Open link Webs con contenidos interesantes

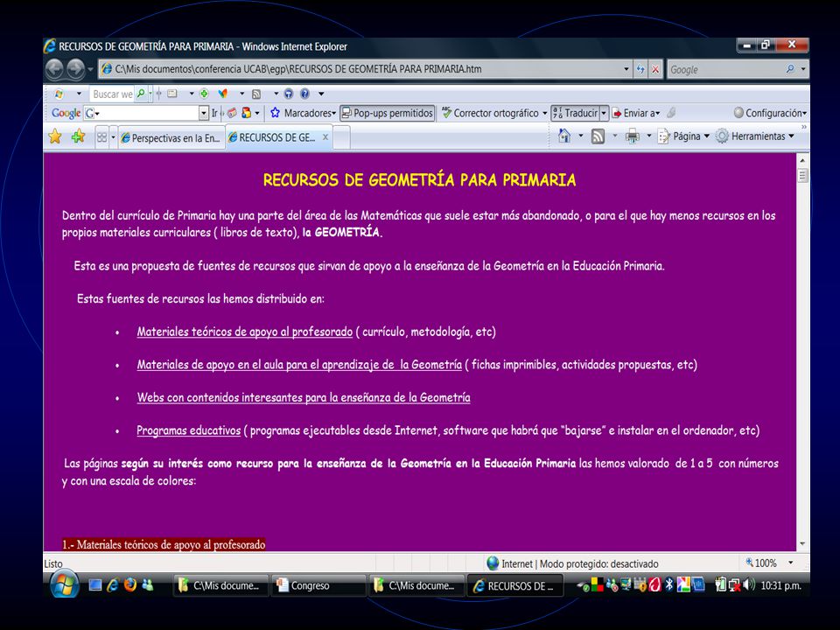point(304,397)
